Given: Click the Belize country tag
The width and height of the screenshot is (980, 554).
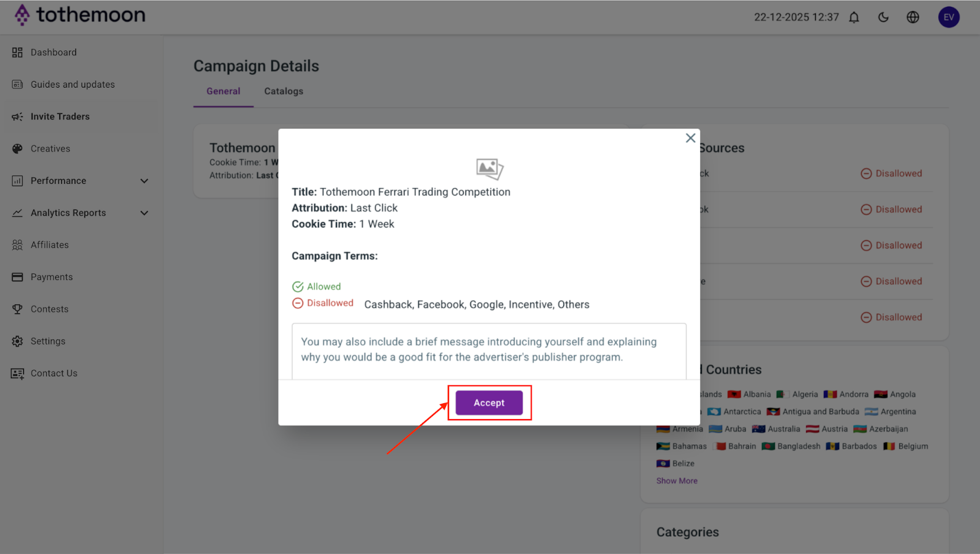Looking at the screenshot, I should tap(676, 464).
